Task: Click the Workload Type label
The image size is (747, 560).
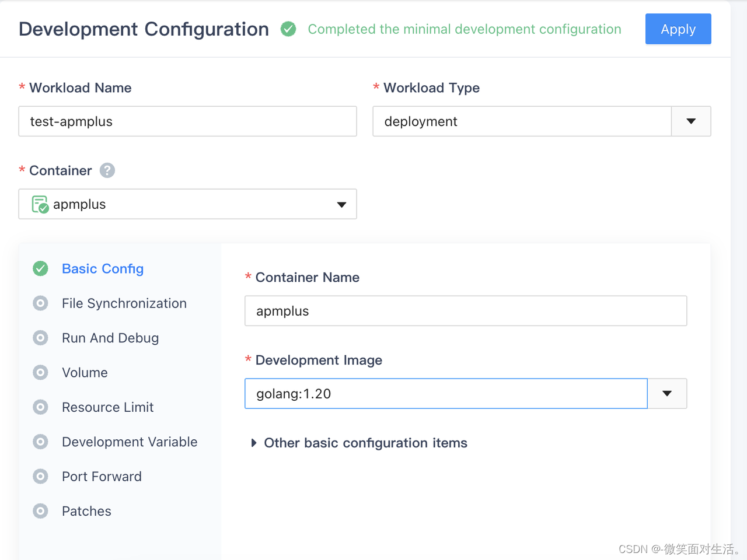Action: tap(431, 87)
